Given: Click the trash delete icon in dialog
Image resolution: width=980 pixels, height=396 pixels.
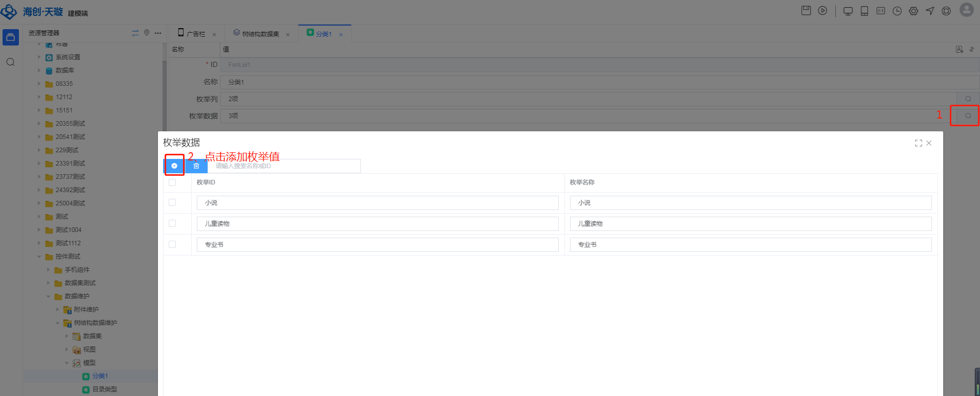Looking at the screenshot, I should pyautogui.click(x=196, y=166).
